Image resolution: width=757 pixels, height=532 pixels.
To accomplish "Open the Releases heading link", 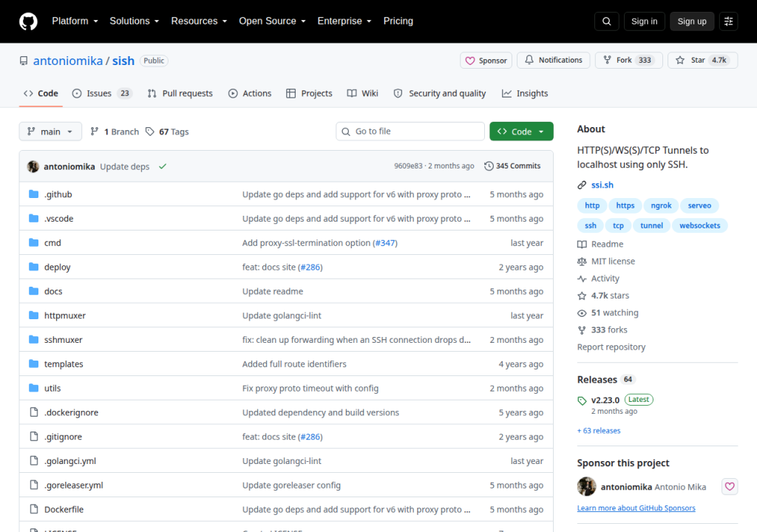I will 597,380.
